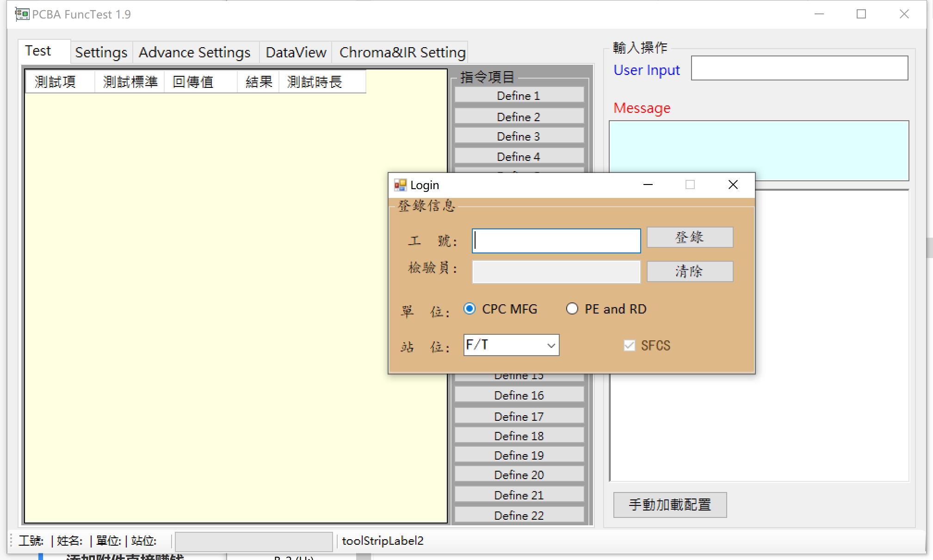Switch to the DataView tab
The height and width of the screenshot is (560, 933).
pyautogui.click(x=296, y=52)
